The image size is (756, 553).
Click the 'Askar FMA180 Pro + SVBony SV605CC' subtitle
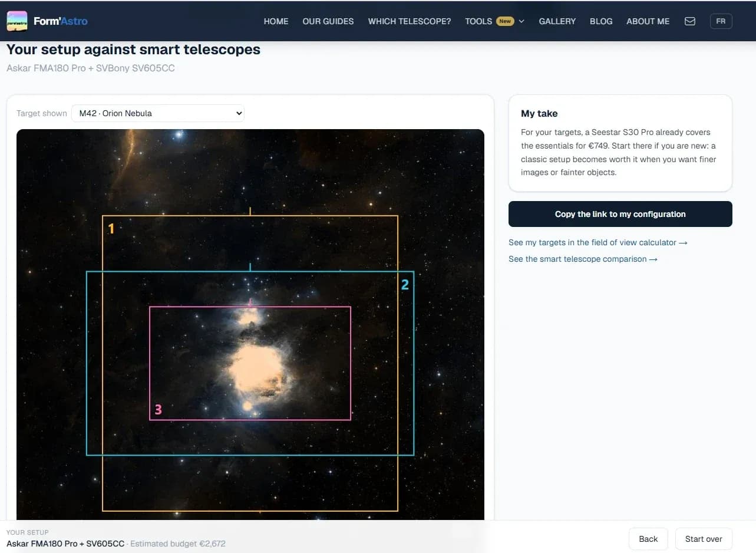91,68
